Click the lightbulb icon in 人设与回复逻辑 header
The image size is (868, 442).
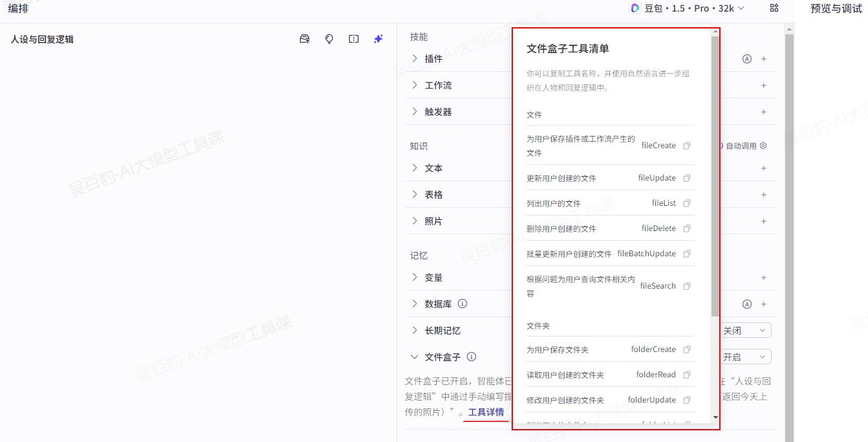pyautogui.click(x=329, y=39)
